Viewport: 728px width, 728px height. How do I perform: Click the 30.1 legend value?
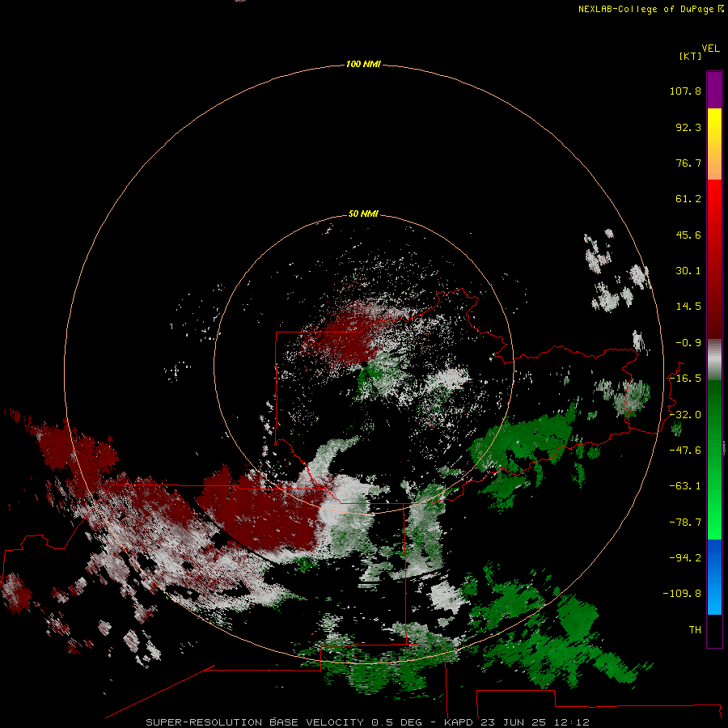[688, 271]
